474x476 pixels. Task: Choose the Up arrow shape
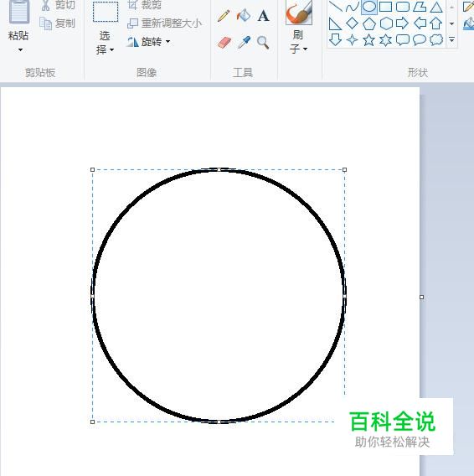436,23
